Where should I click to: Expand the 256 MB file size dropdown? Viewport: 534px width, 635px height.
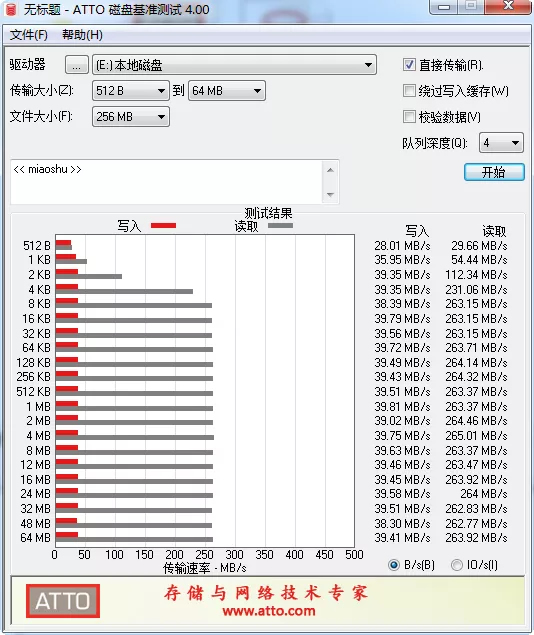(130, 117)
